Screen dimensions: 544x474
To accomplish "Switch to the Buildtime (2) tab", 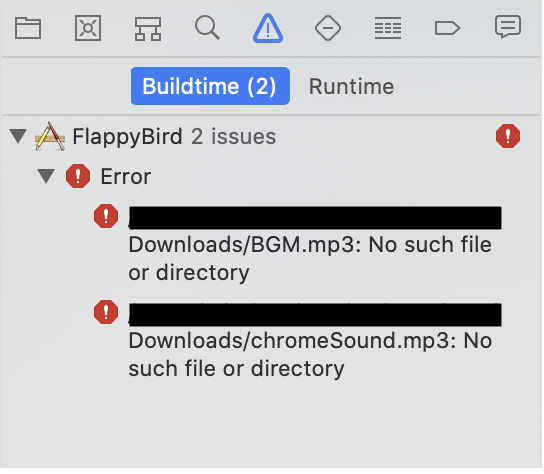I will click(x=210, y=86).
